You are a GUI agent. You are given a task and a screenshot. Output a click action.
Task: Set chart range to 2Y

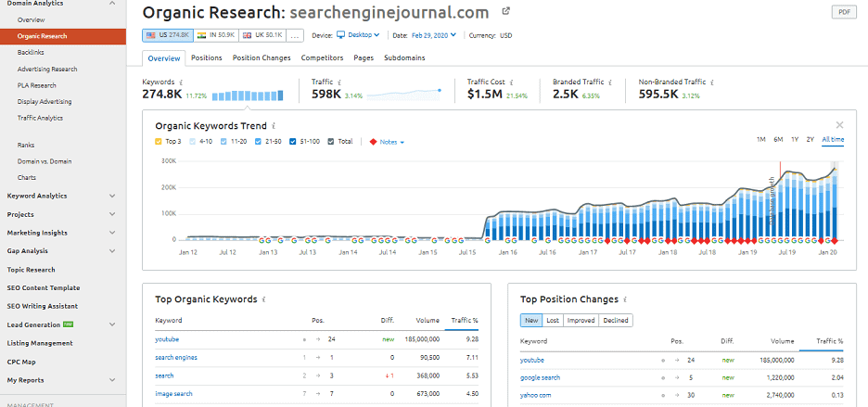810,139
